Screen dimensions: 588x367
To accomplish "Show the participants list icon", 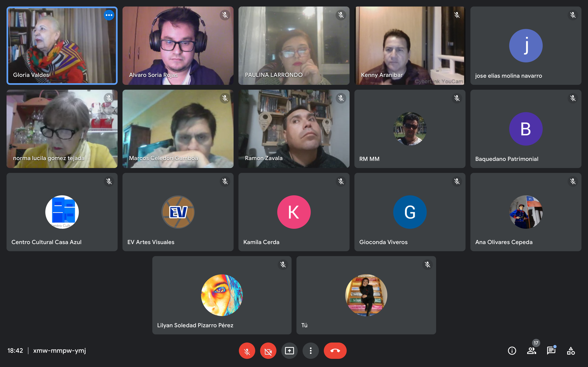I will pyautogui.click(x=531, y=350).
